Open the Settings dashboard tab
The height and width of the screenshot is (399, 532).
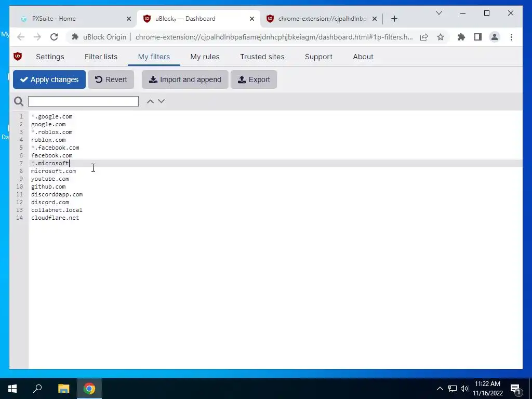pyautogui.click(x=50, y=57)
